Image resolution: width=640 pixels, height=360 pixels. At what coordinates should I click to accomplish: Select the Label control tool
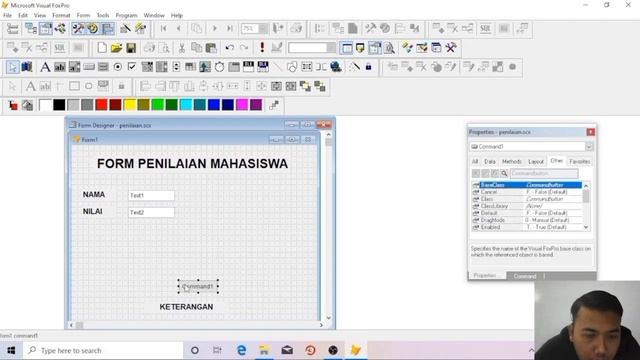pyautogui.click(x=45, y=67)
